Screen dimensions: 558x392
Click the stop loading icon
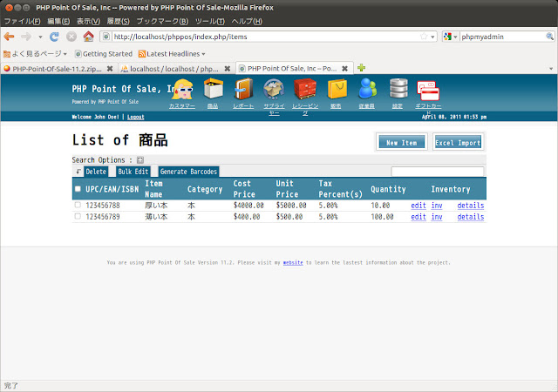(71, 37)
